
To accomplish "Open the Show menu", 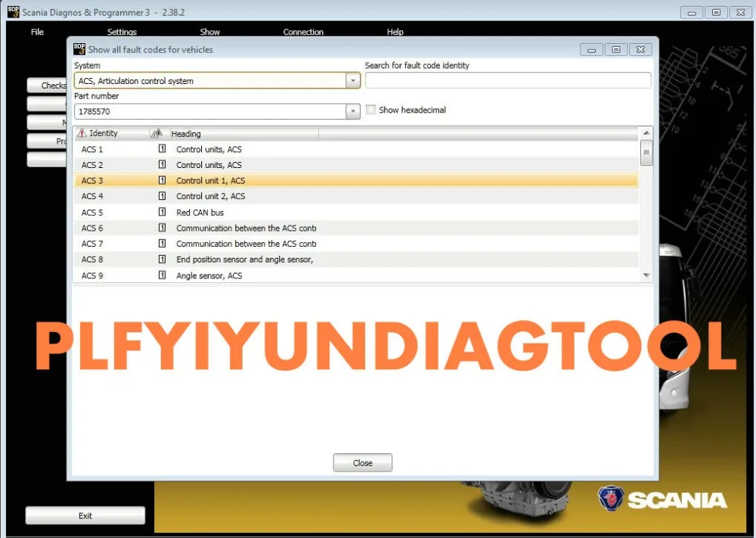I will [209, 32].
